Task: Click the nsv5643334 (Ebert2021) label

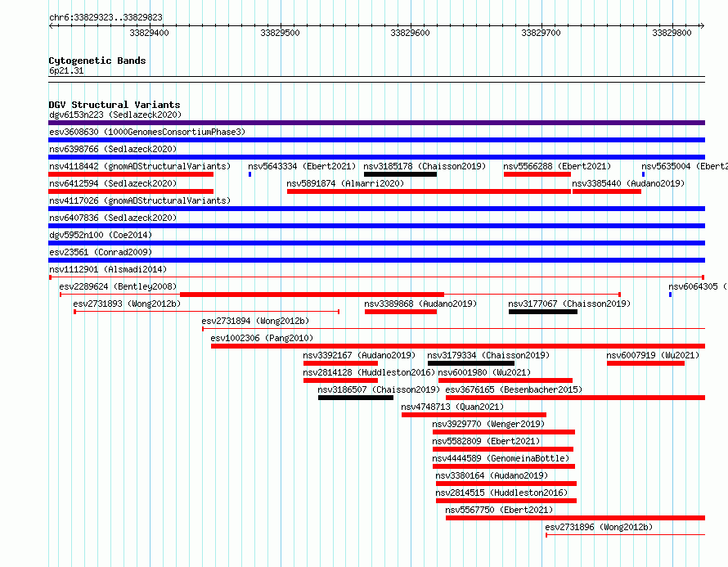Action: coord(302,166)
